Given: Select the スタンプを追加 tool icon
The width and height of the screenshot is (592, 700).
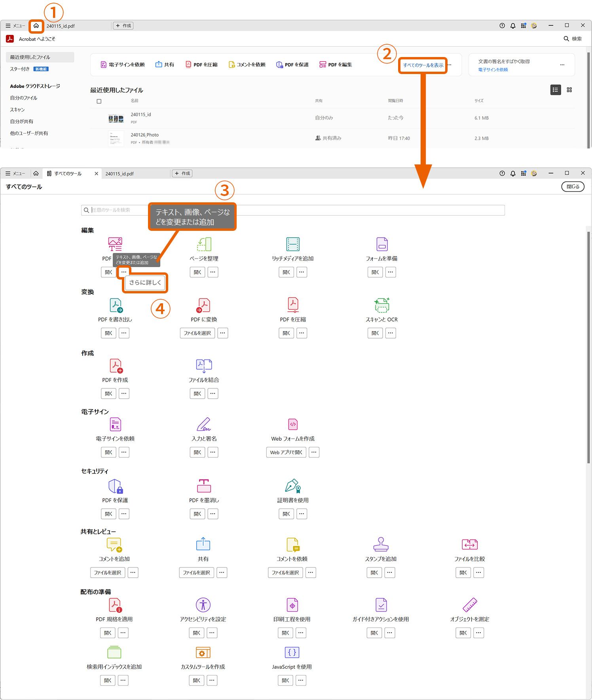Looking at the screenshot, I should 381,544.
